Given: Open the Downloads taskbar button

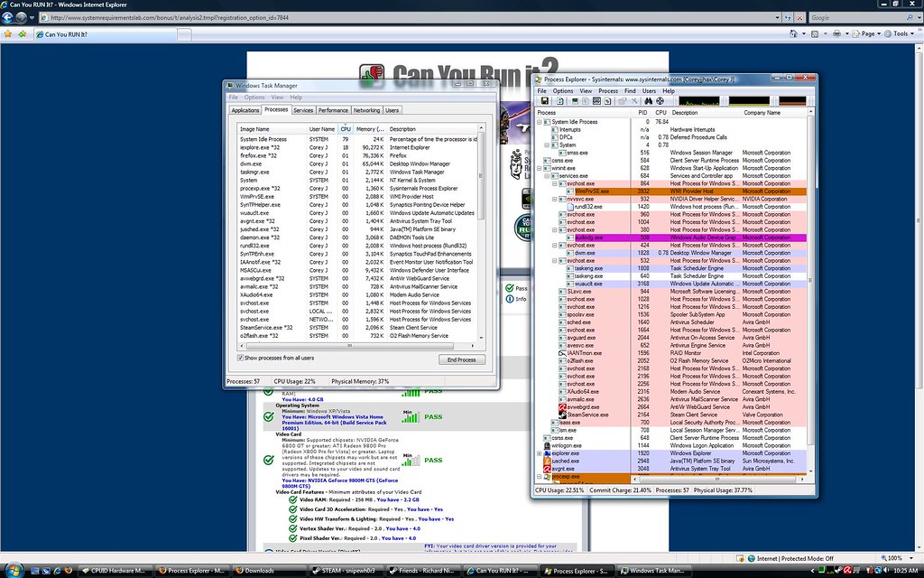Looking at the screenshot, I should click(270, 571).
